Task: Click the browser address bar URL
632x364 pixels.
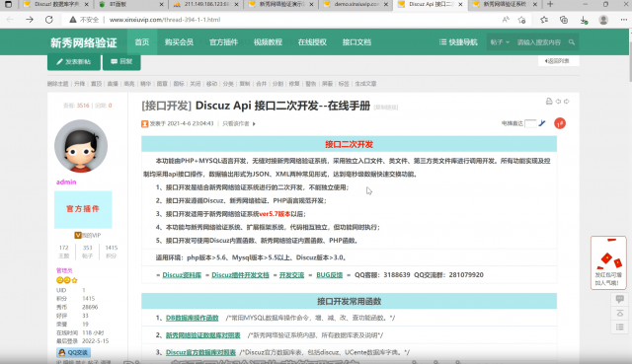Action: pyautogui.click(x=165, y=20)
